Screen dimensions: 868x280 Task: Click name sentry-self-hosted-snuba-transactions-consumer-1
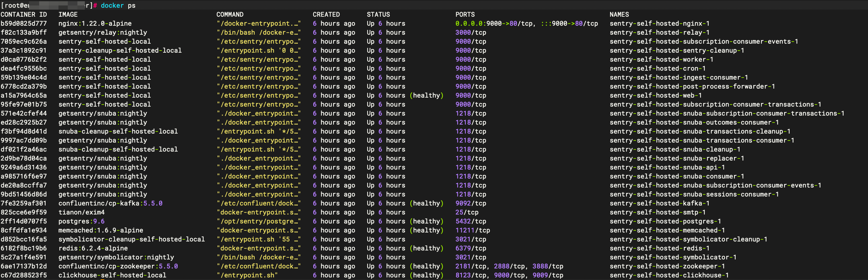(702, 140)
